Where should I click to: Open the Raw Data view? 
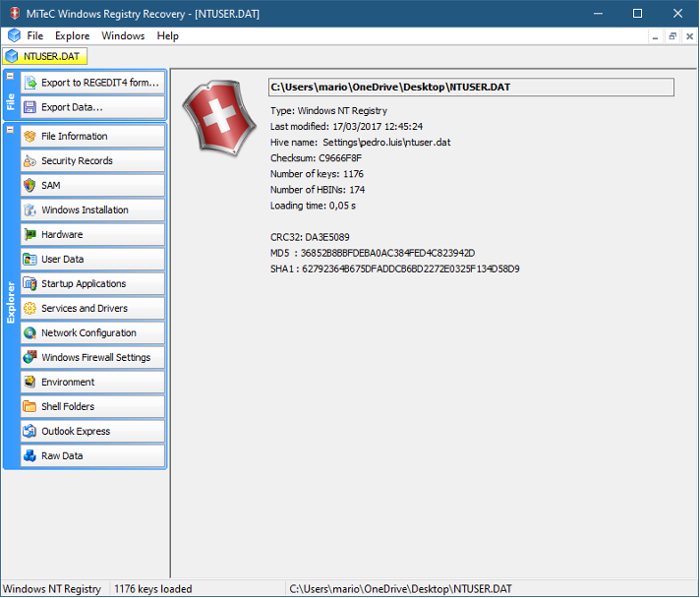tap(92, 455)
